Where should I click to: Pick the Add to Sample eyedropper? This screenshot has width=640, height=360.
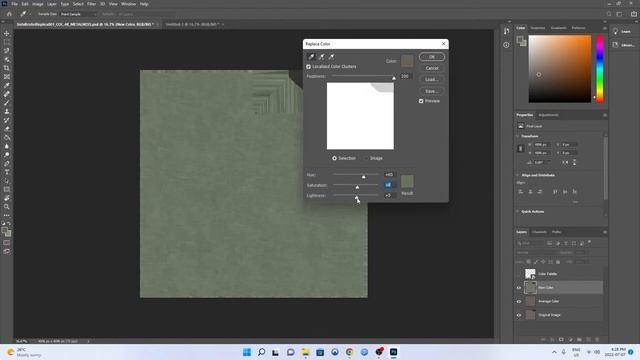tap(322, 57)
